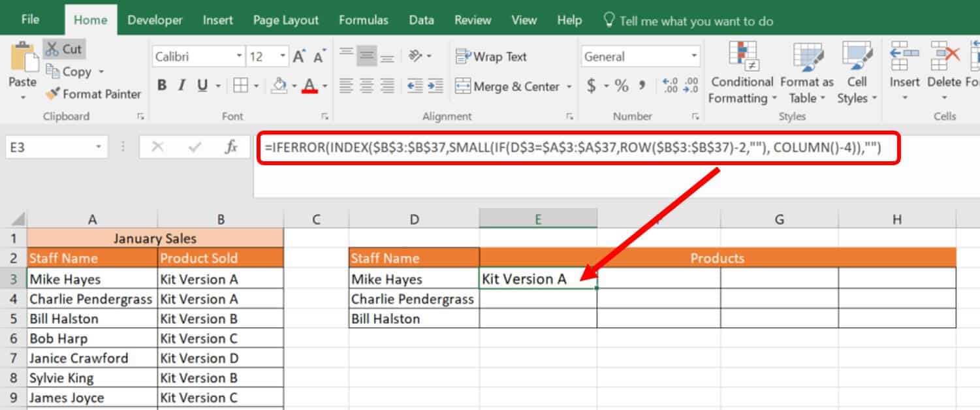
Task: Switch to the Formulas tab
Action: [x=364, y=20]
